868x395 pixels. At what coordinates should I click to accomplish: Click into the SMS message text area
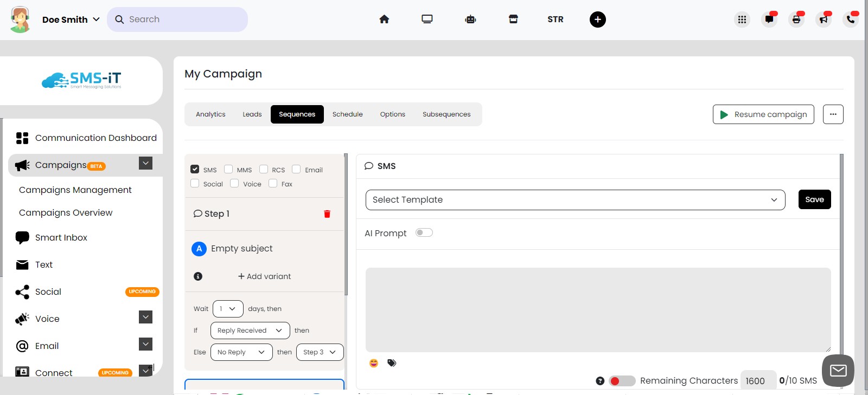pyautogui.click(x=598, y=309)
